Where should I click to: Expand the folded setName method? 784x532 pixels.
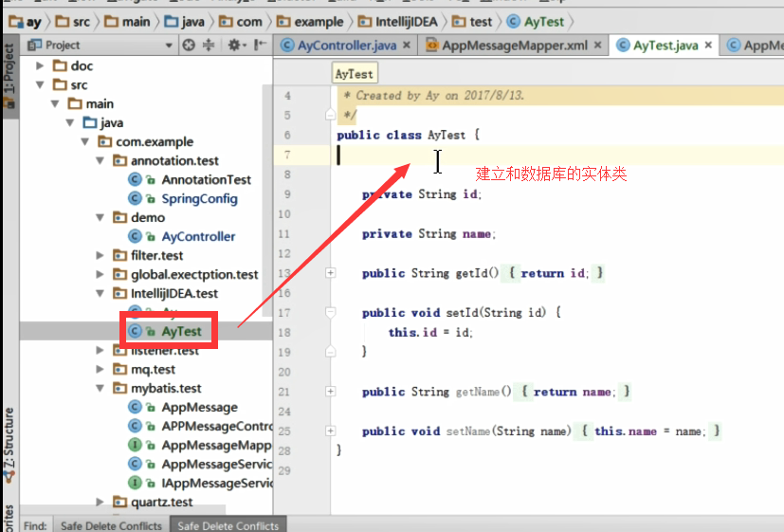pyautogui.click(x=331, y=431)
